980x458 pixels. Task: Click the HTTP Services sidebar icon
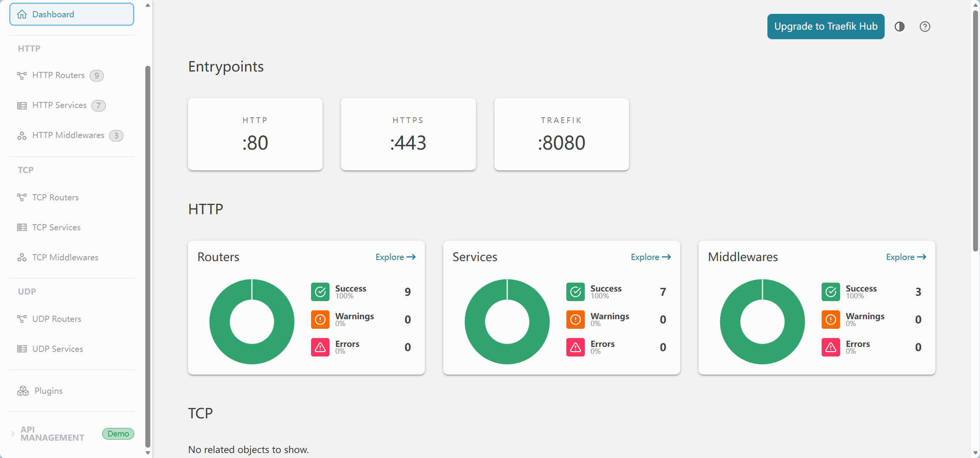pyautogui.click(x=22, y=105)
